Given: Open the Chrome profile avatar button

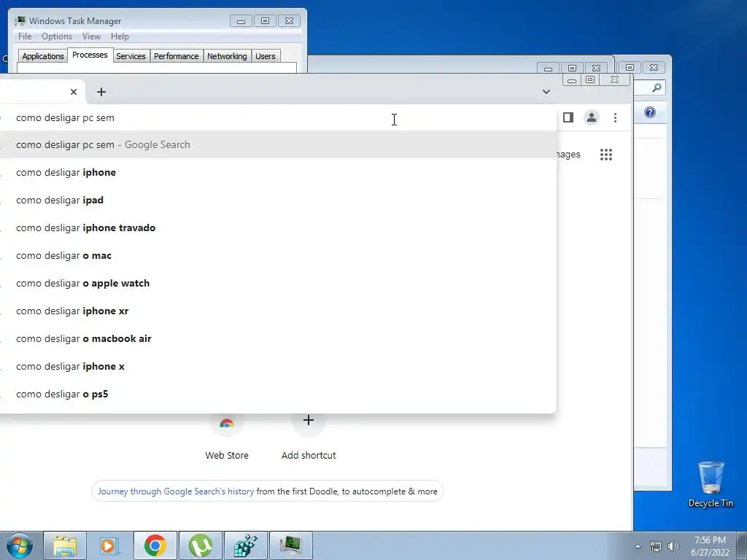Looking at the screenshot, I should click(591, 117).
